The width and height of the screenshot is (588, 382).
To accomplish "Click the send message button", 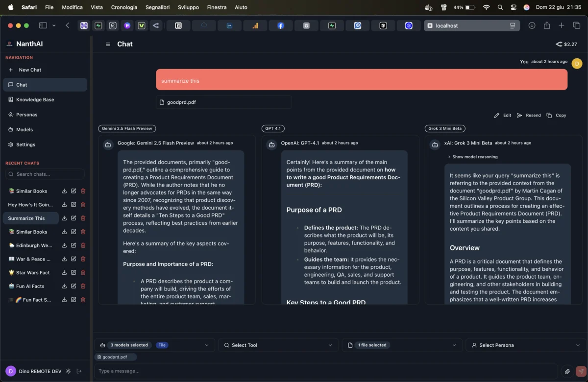I will 581,371.
